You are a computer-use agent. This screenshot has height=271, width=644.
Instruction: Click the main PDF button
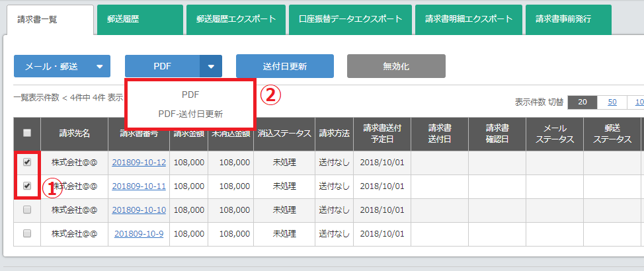[163, 66]
